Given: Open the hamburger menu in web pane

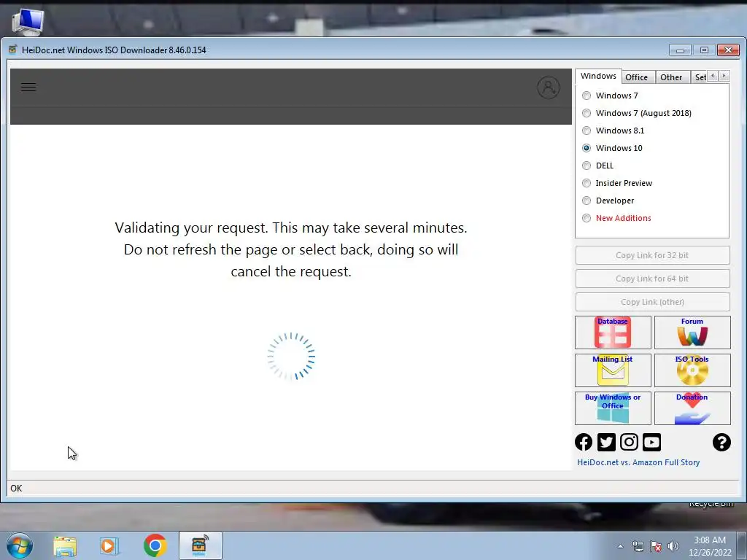Looking at the screenshot, I should click(28, 87).
